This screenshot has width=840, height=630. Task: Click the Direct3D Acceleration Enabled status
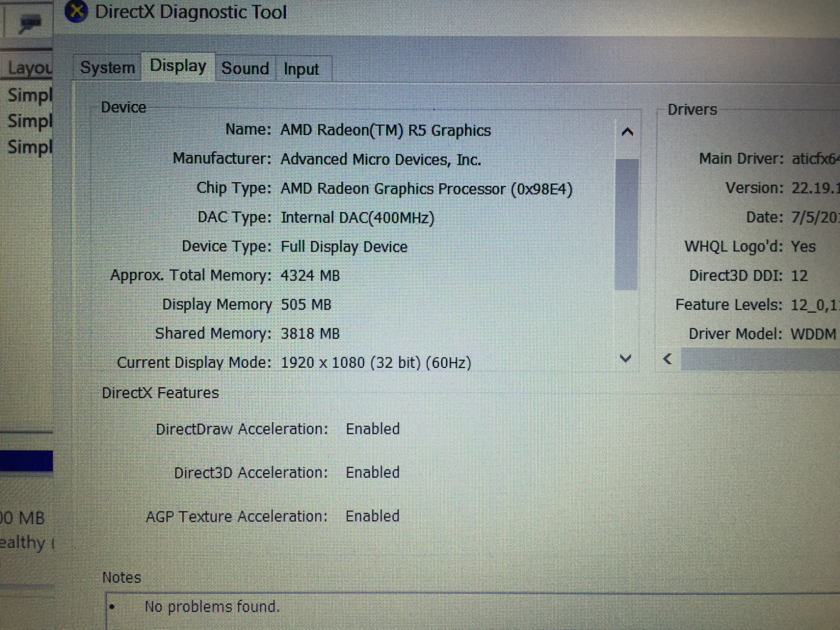click(372, 472)
